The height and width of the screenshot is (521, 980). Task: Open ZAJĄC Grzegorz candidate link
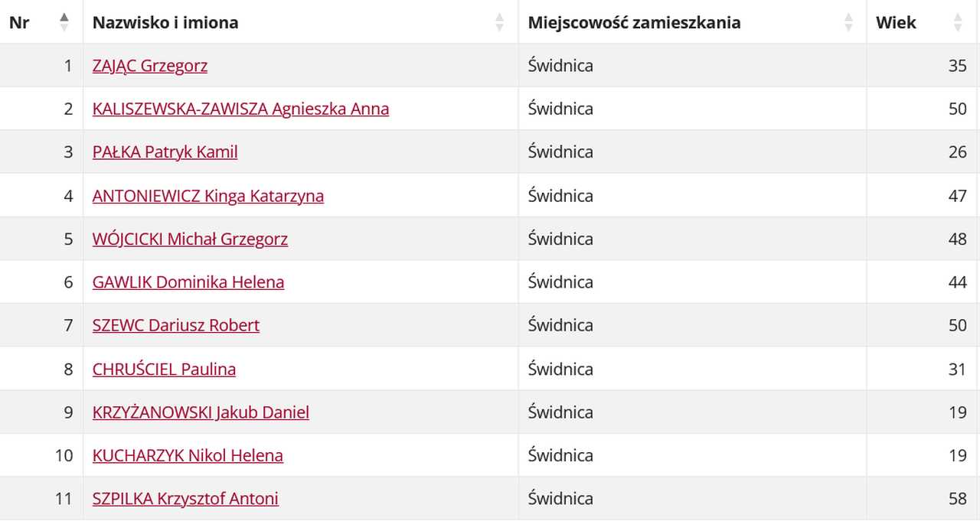[150, 66]
